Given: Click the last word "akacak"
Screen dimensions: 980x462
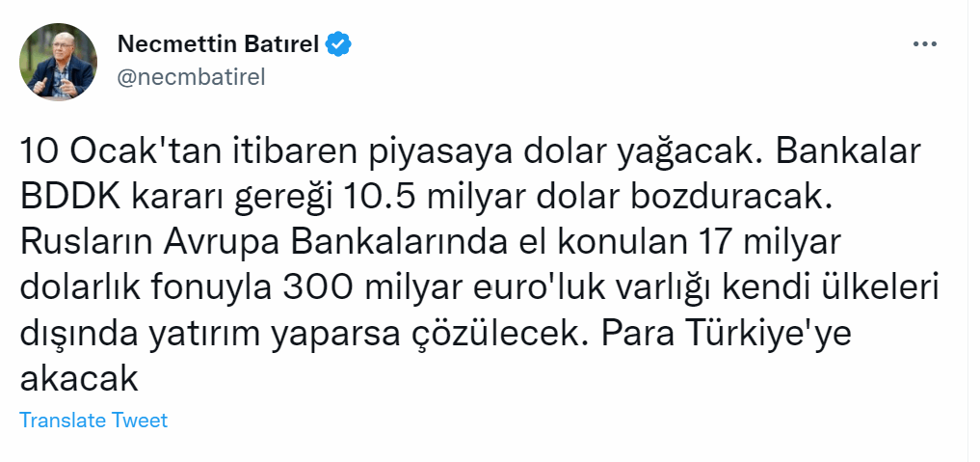Looking at the screenshot, I should pyautogui.click(x=79, y=379).
